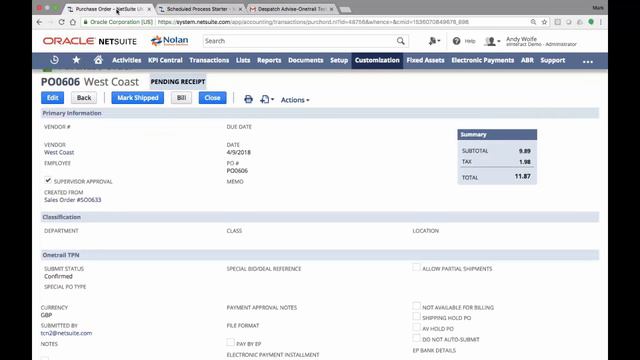The width and height of the screenshot is (640, 360).
Task: Open the Support menu
Action: click(553, 60)
